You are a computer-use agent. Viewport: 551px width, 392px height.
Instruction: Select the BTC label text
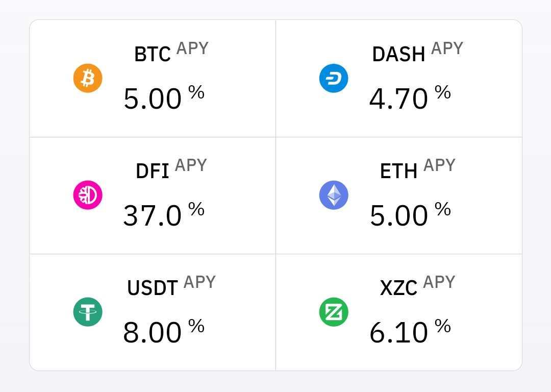coord(152,54)
